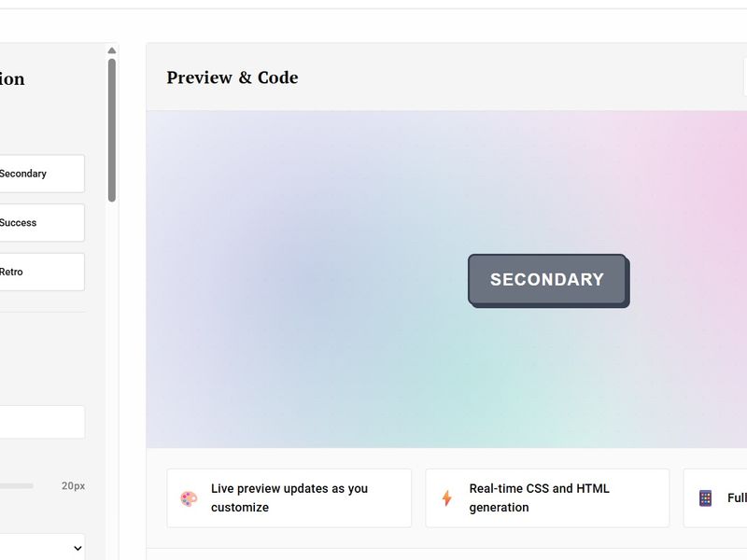Click the lightning bolt icon for CSS generation
Viewport: 747px width, 560px height.
pos(445,497)
